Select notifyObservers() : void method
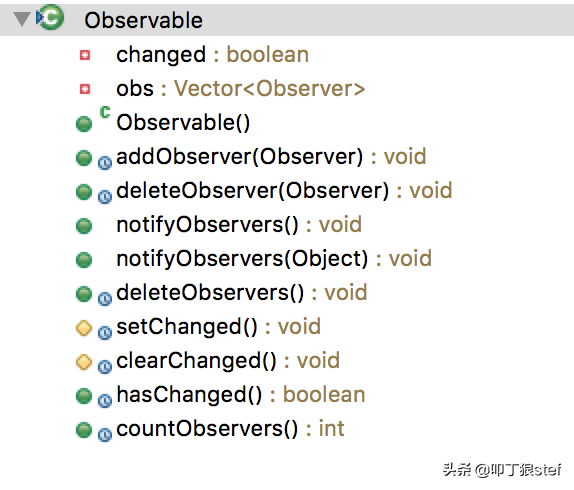The image size is (574, 490). (x=239, y=225)
